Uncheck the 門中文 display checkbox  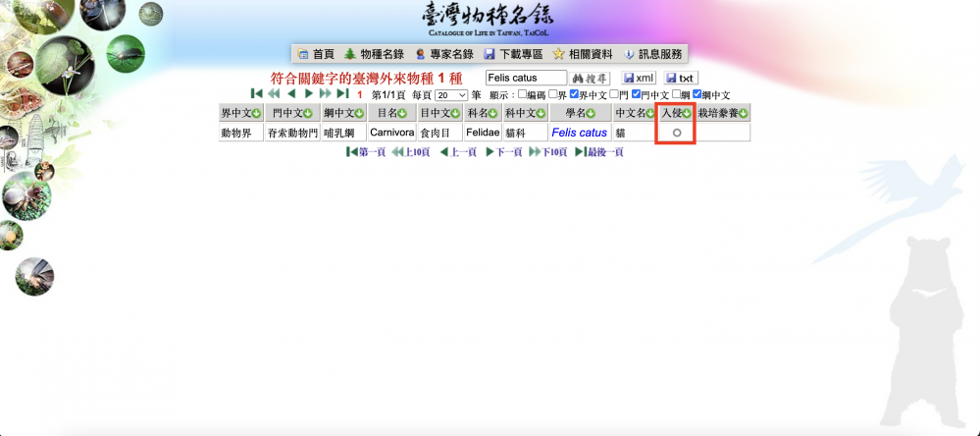point(636,94)
